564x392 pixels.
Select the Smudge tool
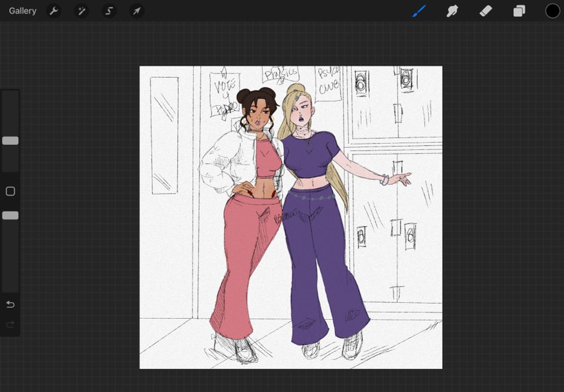click(452, 11)
